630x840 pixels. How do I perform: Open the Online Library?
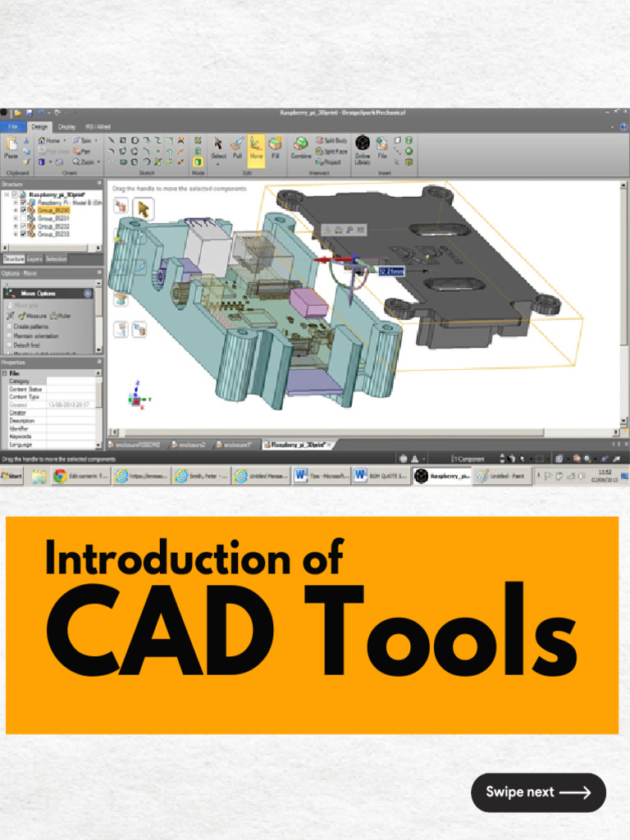(x=363, y=150)
